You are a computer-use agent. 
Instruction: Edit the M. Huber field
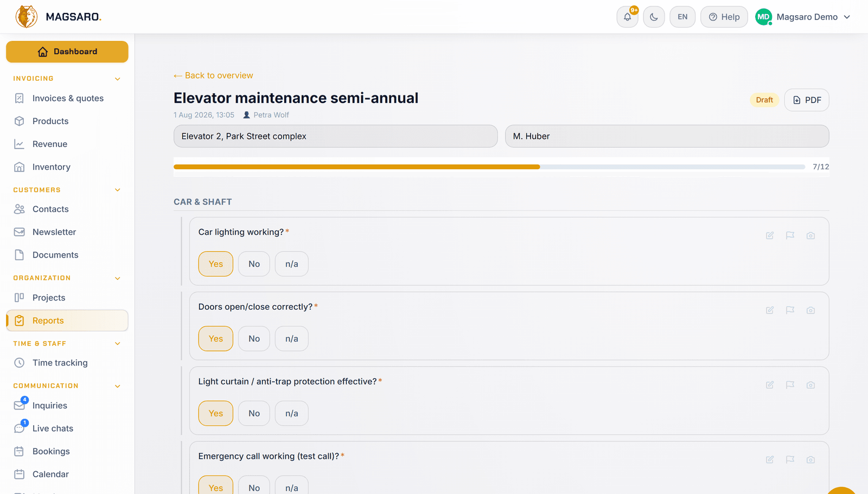click(667, 136)
